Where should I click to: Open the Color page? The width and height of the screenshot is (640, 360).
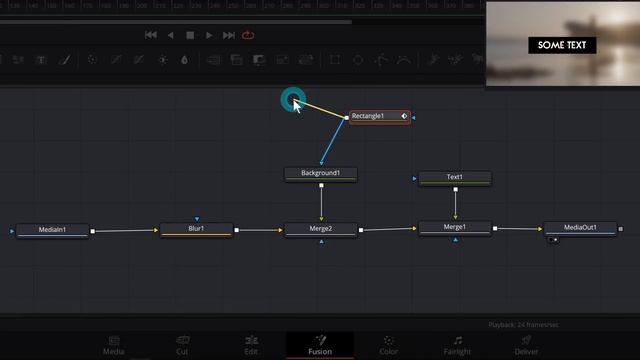tap(388, 345)
